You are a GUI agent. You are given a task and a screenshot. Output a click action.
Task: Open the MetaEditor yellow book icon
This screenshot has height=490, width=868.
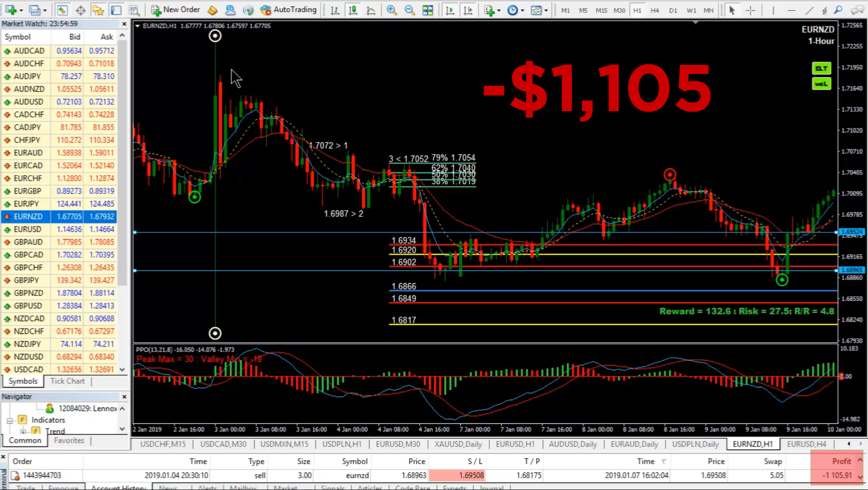(212, 10)
